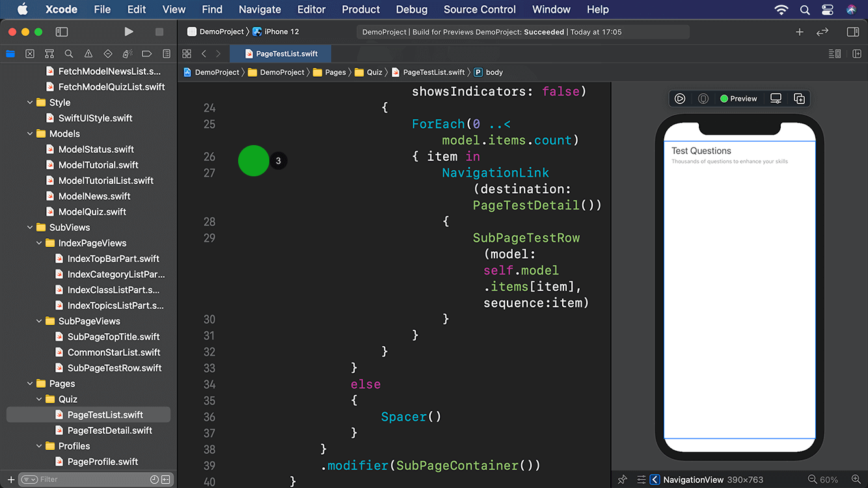Open canvas settings sliders icon
The height and width of the screenshot is (488, 868).
(x=642, y=480)
